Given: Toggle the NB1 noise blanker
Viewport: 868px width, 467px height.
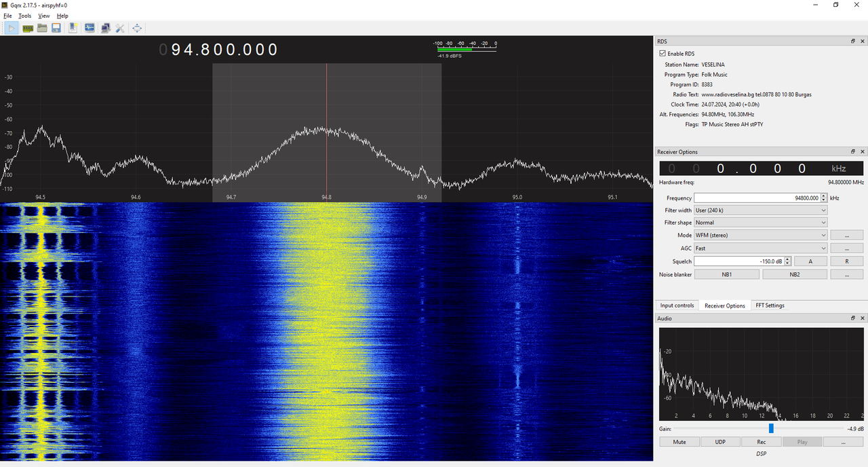Looking at the screenshot, I should (727, 274).
